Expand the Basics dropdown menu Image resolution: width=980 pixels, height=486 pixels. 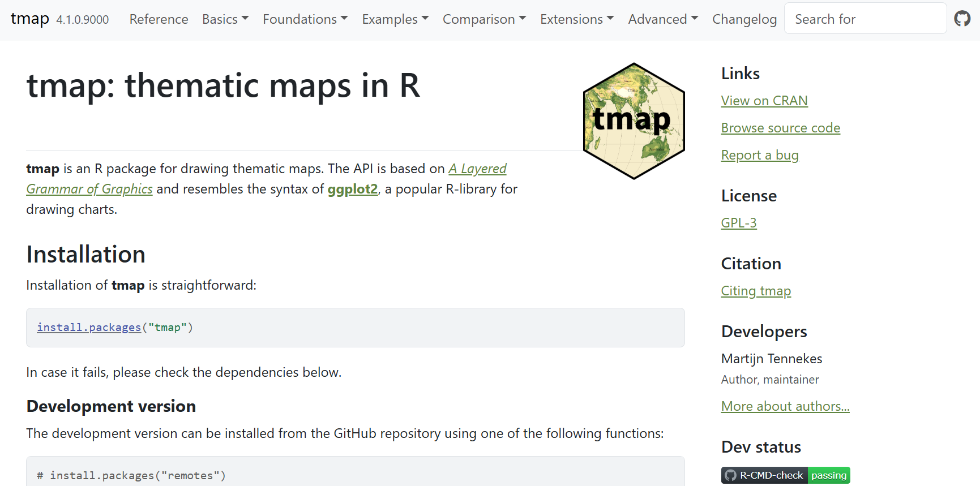[x=225, y=19]
